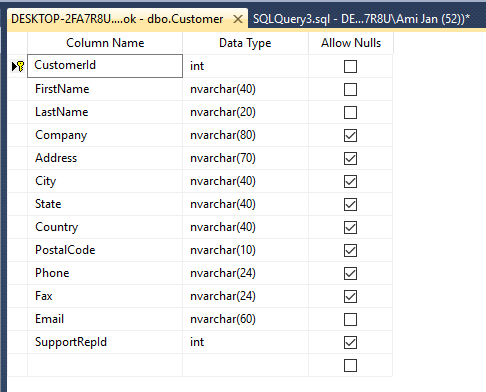Select the SupportRepId column name cell

105,342
